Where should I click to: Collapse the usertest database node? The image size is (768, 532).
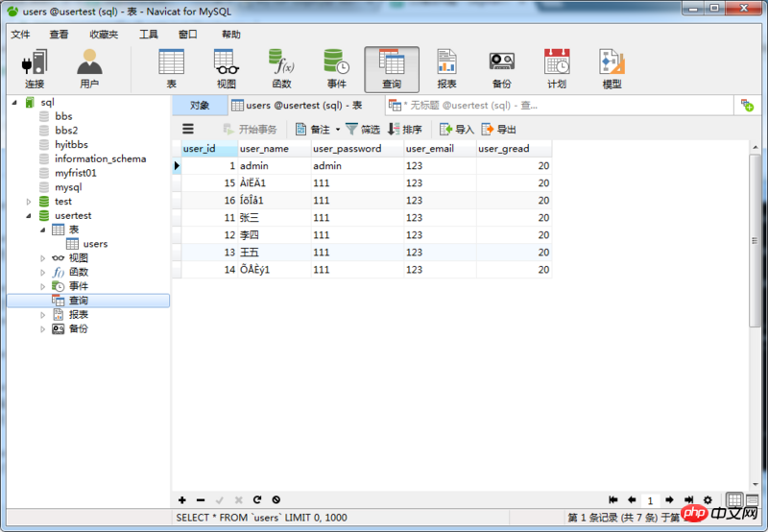tap(29, 216)
